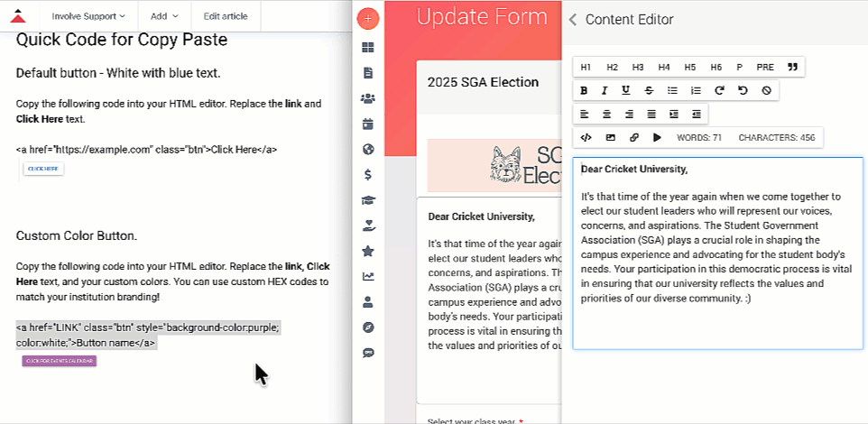
Task: Open the hand holding heart icon in the sidebar
Action: click(x=368, y=226)
